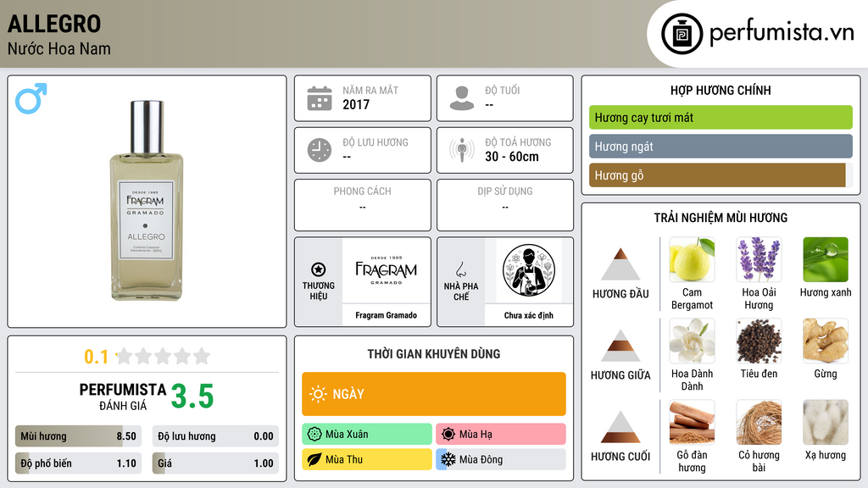Screen dimensions: 868x488
Task: Click the orange Ngày recommended time bar
Action: 434,394
